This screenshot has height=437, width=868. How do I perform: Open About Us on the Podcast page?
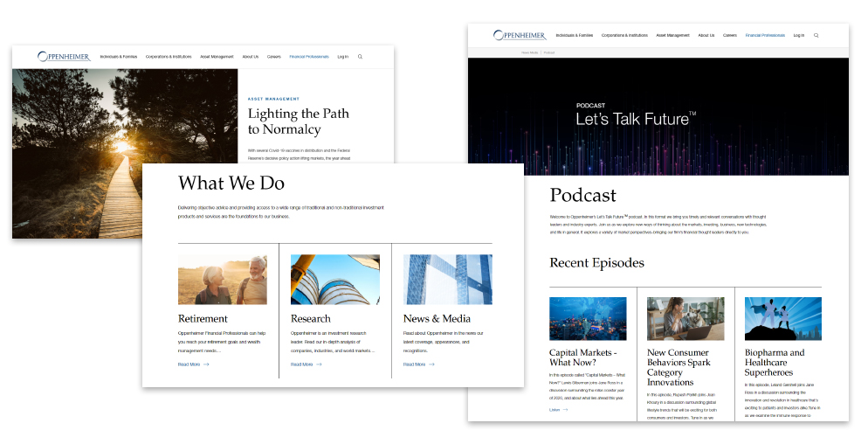pyautogui.click(x=706, y=36)
